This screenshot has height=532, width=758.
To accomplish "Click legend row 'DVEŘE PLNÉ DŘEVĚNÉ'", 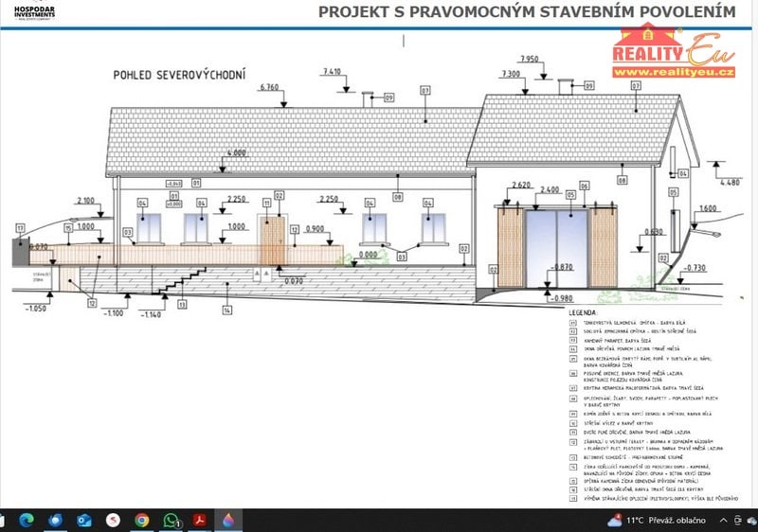I will [x=630, y=432].
